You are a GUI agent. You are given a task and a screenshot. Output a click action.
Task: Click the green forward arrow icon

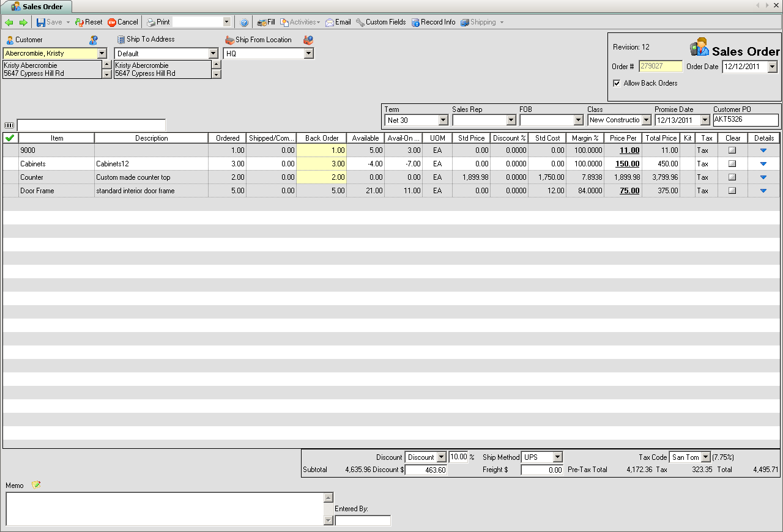tap(23, 23)
